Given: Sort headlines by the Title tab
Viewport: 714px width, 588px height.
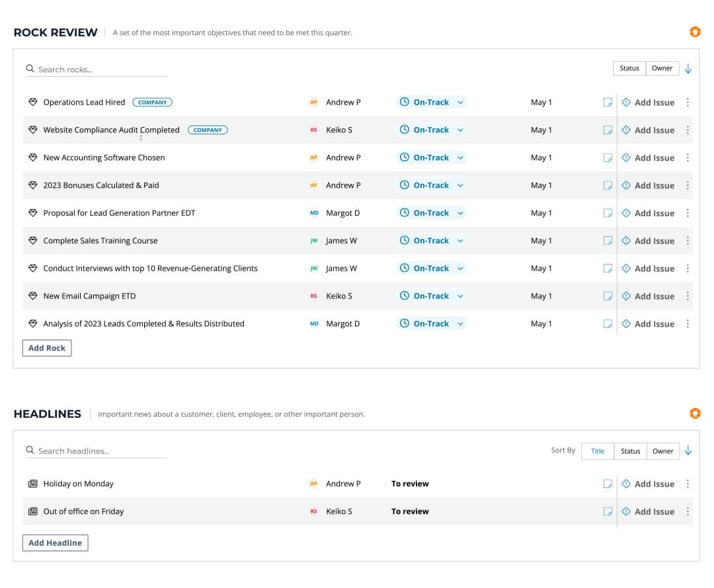Looking at the screenshot, I should 597,451.
